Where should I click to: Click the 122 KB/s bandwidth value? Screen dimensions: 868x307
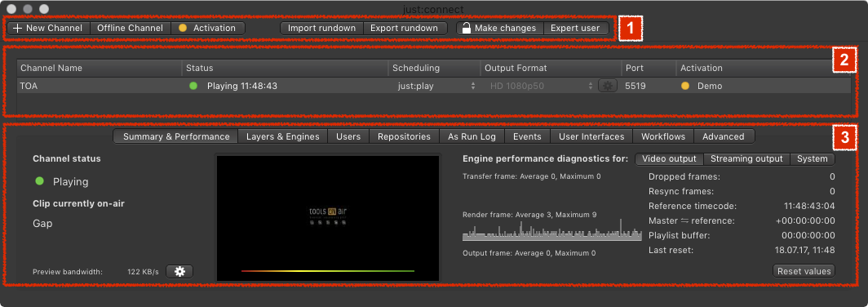point(143,272)
